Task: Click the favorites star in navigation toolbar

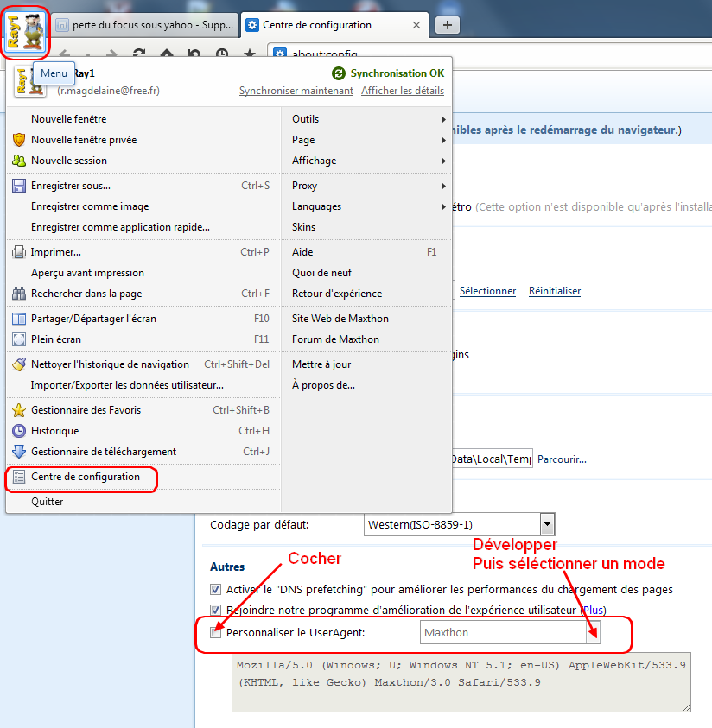Action: point(250,53)
